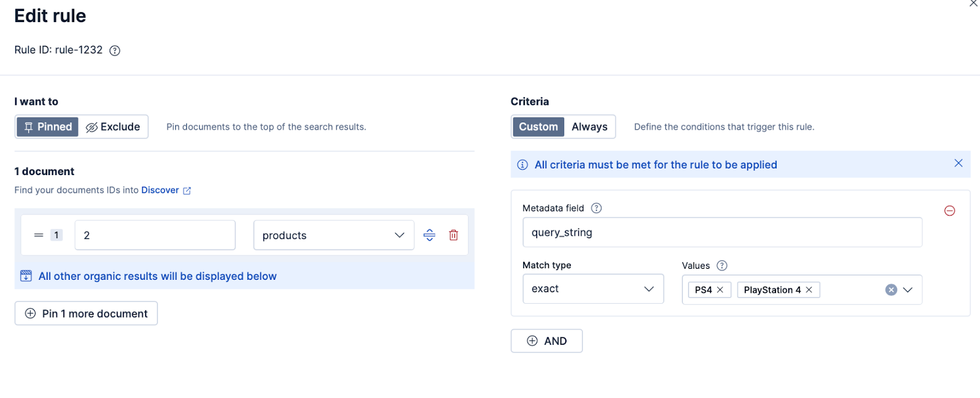Expand the Values dropdown chevron
Viewport: 980px width, 398px height.
coord(908,290)
